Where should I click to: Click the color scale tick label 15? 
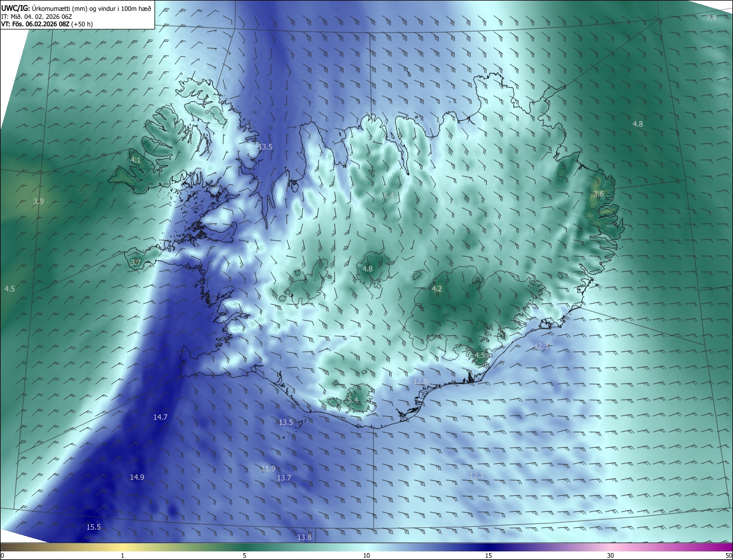488,555
